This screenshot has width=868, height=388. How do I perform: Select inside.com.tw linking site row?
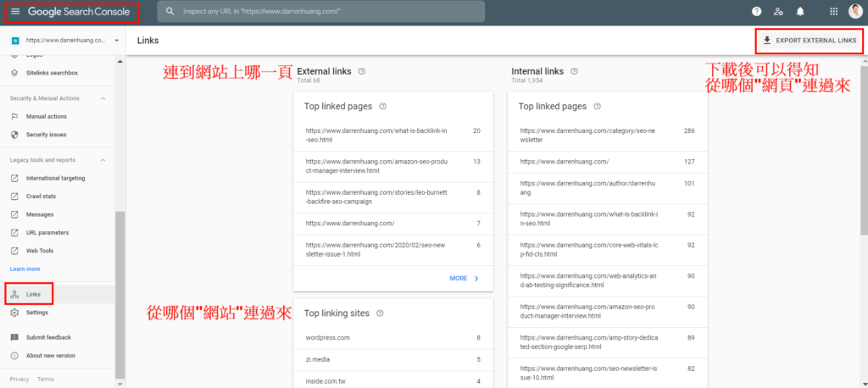tap(393, 381)
